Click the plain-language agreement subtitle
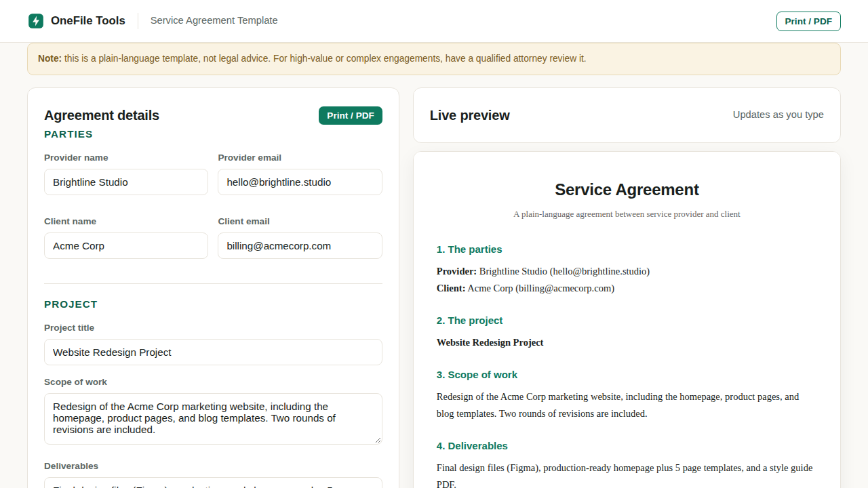This screenshot has width=868, height=488. point(627,214)
